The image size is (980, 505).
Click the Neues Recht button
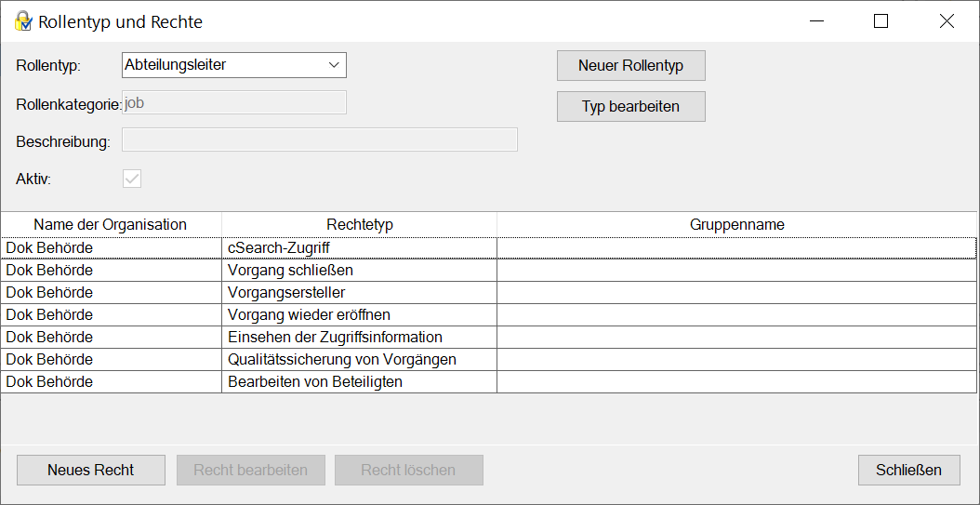click(91, 470)
